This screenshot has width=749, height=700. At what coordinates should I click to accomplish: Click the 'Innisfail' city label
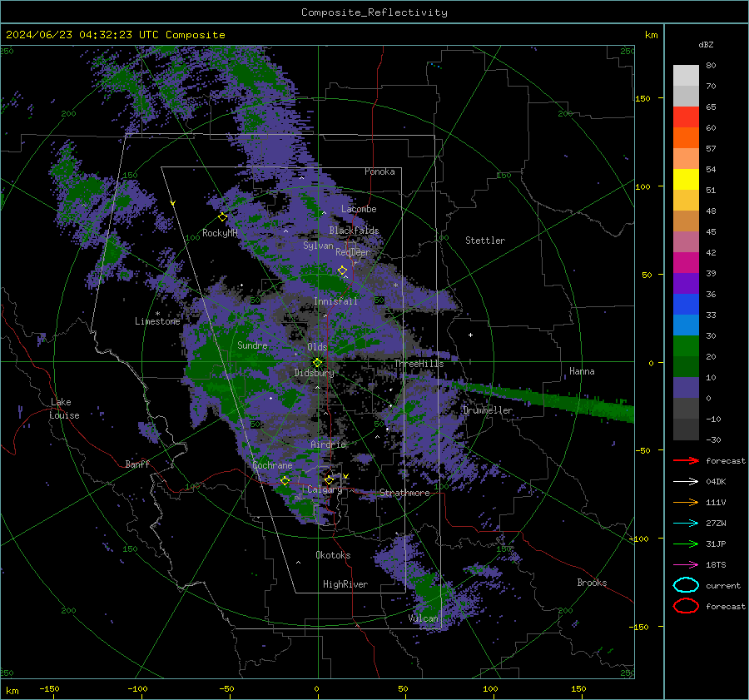pyautogui.click(x=335, y=301)
